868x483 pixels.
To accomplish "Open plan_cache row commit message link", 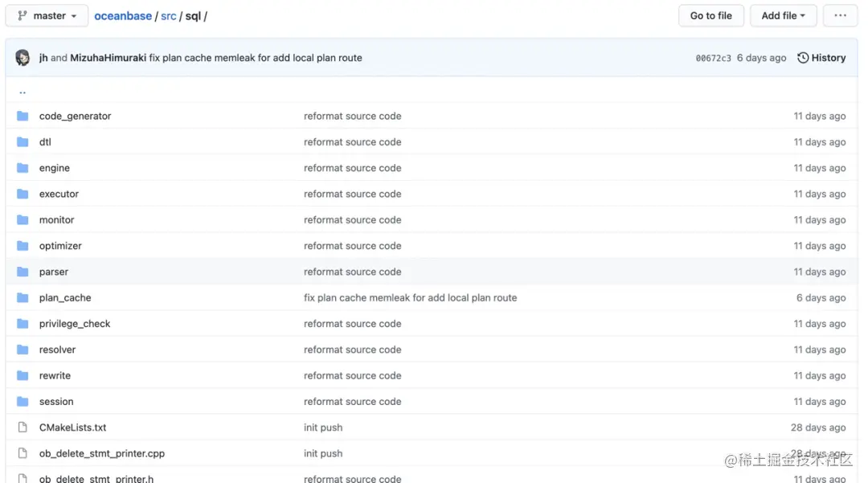I will tap(410, 297).
